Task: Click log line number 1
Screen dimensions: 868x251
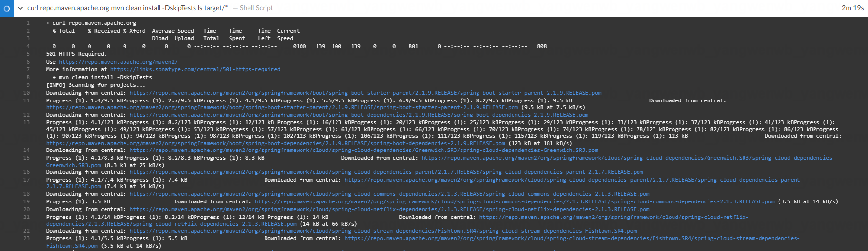Action: pyautogui.click(x=28, y=23)
